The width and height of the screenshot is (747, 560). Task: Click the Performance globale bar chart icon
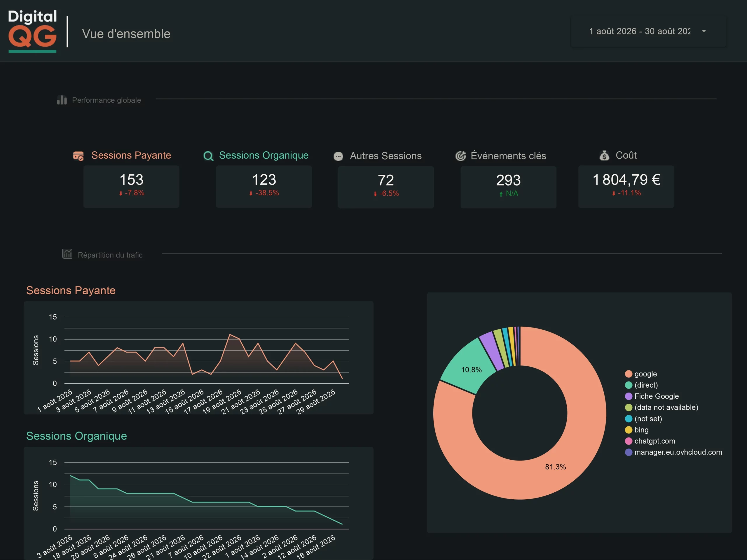(62, 100)
